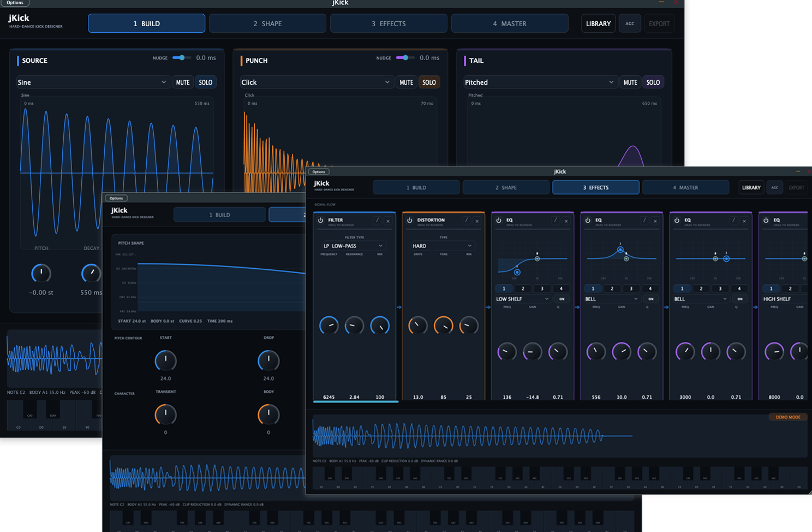The width and height of the screenshot is (812, 532).
Task: Click the slash icon on the Low Shelf EQ
Action: [x=555, y=221]
